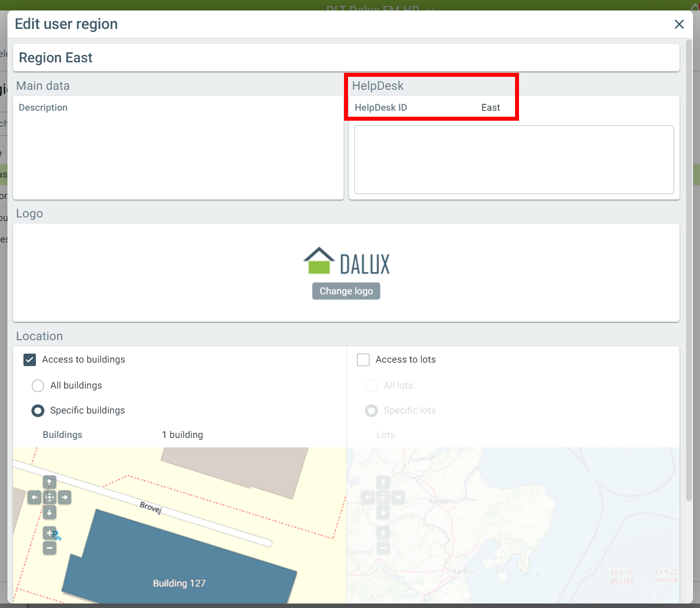This screenshot has width=700, height=608.
Task: Click the recenter icon on the lots map
Action: pos(383,497)
